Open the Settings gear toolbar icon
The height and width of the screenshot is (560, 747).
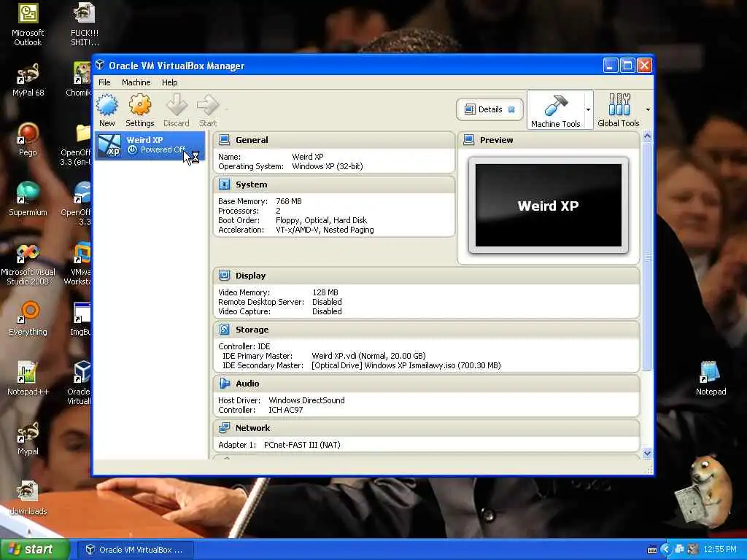click(x=139, y=105)
